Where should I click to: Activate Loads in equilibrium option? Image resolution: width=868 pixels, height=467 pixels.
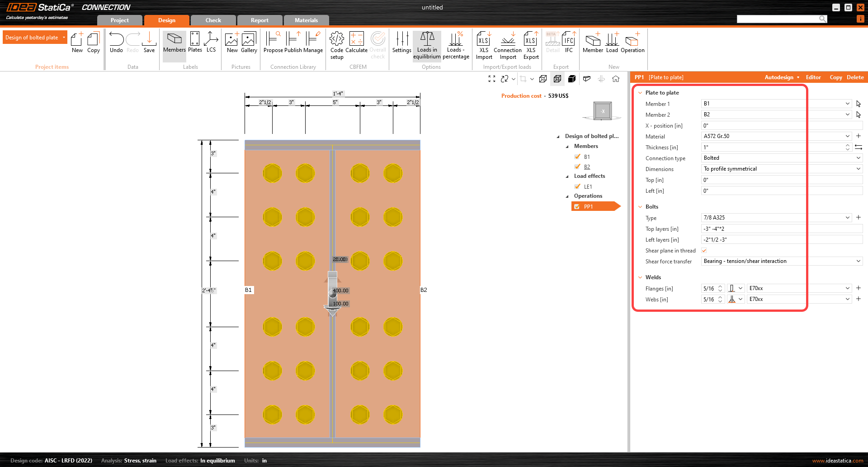tap(427, 44)
